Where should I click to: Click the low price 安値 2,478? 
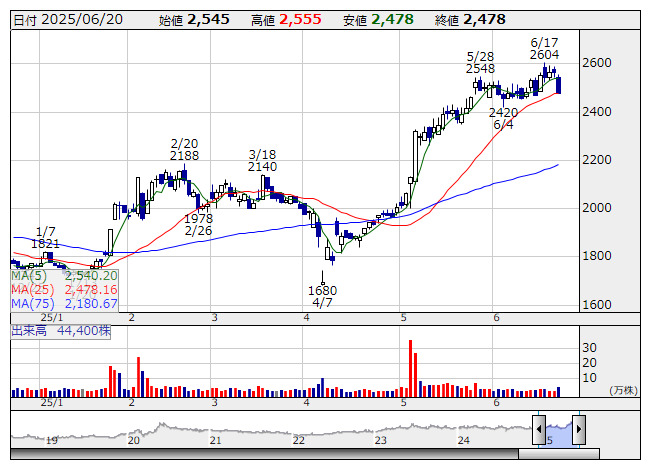379,20
